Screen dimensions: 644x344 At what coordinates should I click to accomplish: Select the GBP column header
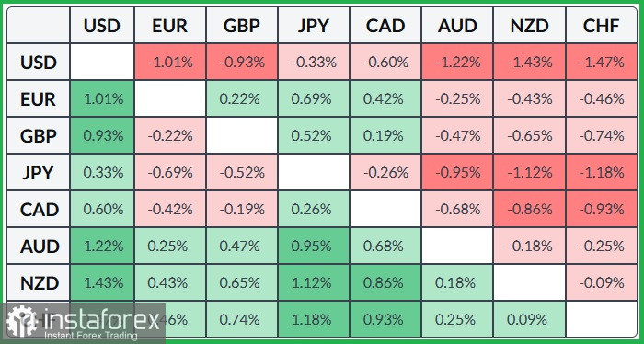242,26
